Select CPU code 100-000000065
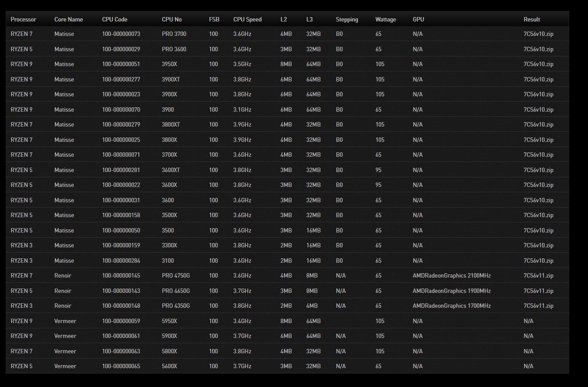 click(121, 366)
